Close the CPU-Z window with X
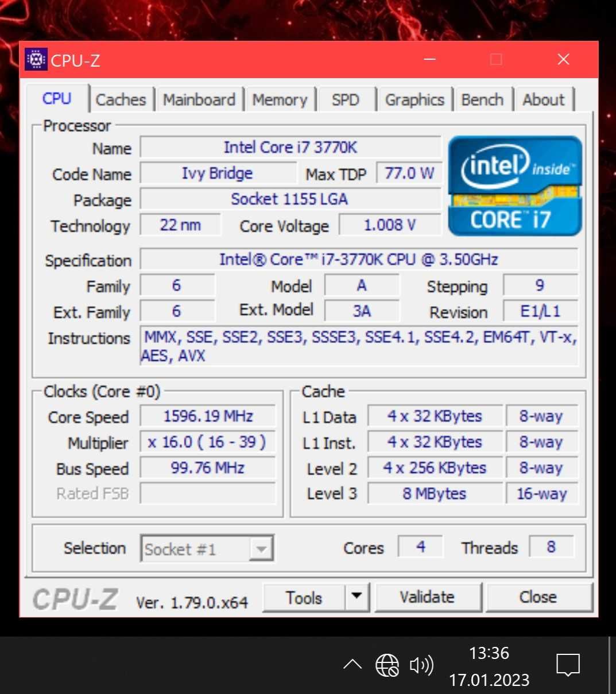The image size is (616, 694). tap(564, 59)
